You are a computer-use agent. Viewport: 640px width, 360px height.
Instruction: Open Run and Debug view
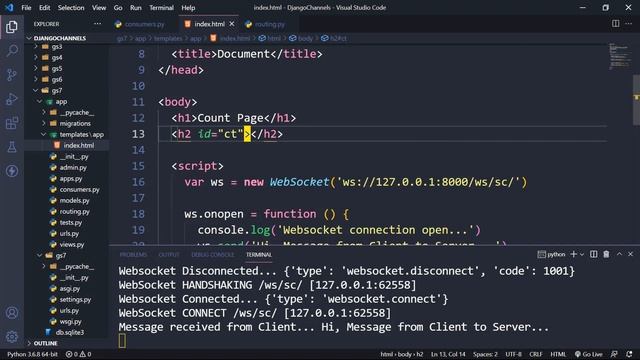coord(12,99)
